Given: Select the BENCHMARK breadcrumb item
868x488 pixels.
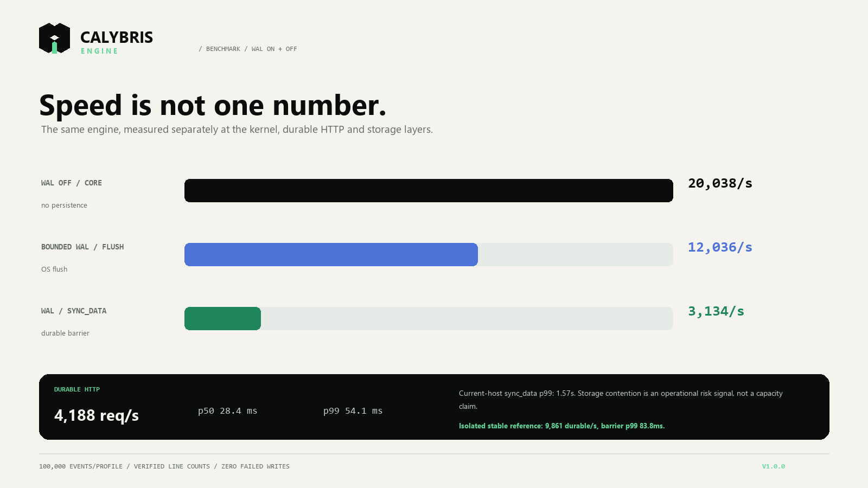Looking at the screenshot, I should point(223,49).
